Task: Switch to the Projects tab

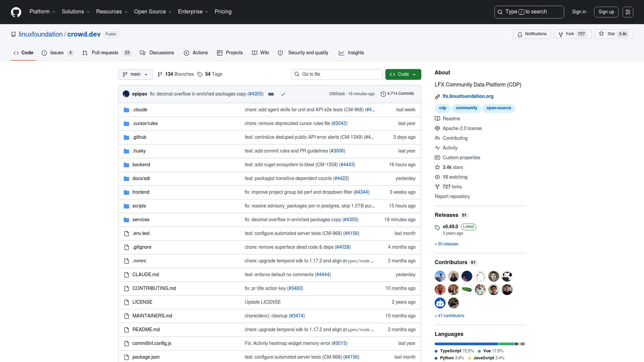Action: pos(230,53)
